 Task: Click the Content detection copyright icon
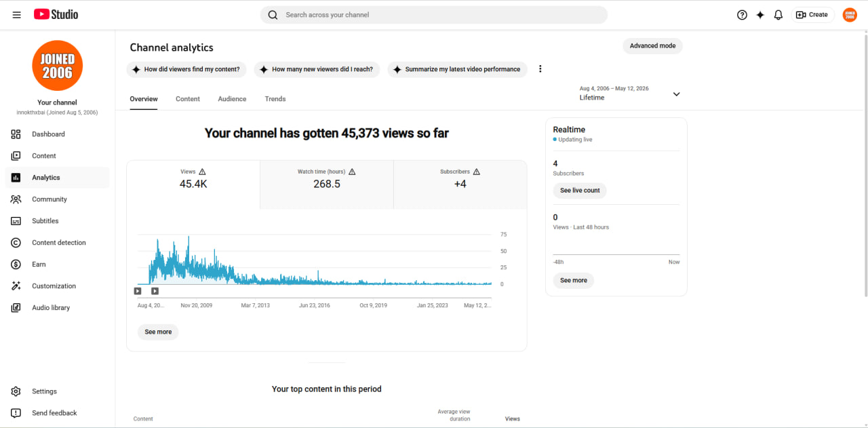(x=16, y=243)
